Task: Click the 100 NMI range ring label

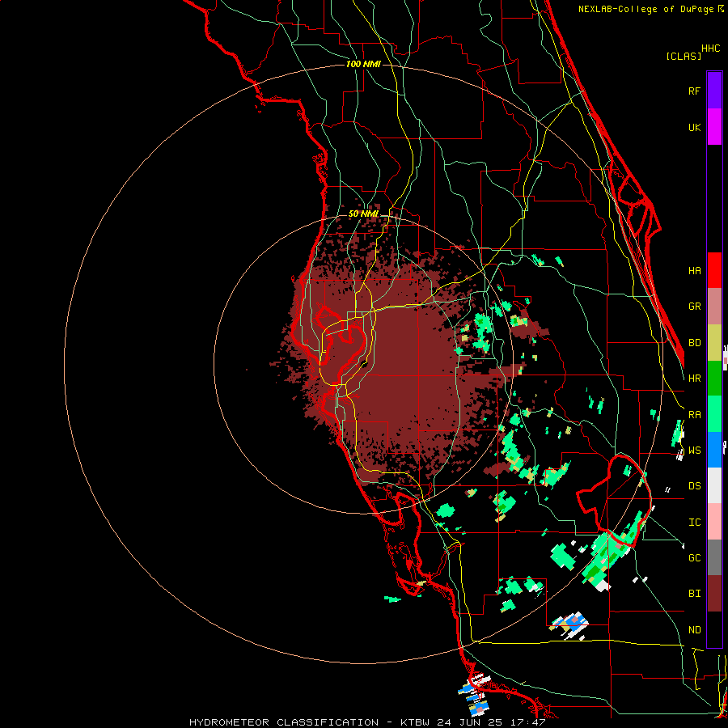Action: click(363, 64)
